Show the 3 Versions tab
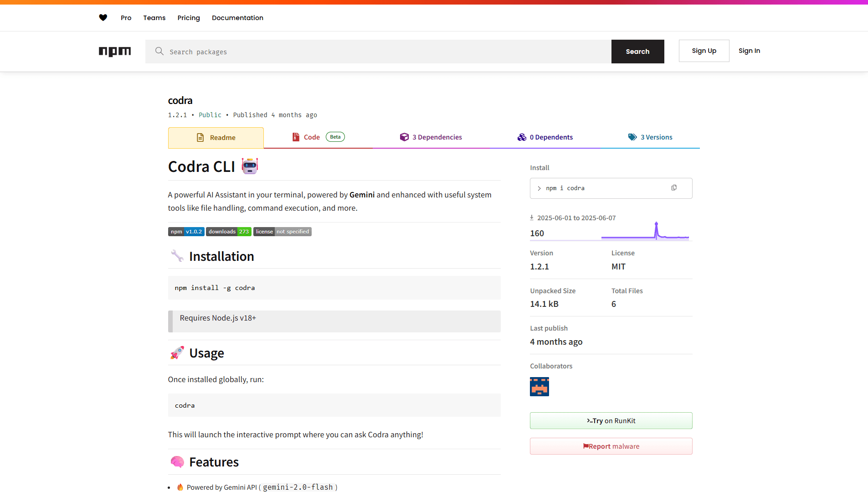This screenshot has width=868, height=492. pyautogui.click(x=650, y=137)
